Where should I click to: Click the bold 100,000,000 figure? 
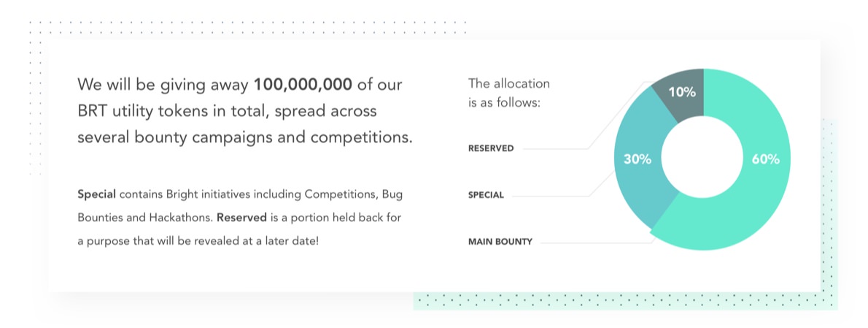[x=303, y=85]
